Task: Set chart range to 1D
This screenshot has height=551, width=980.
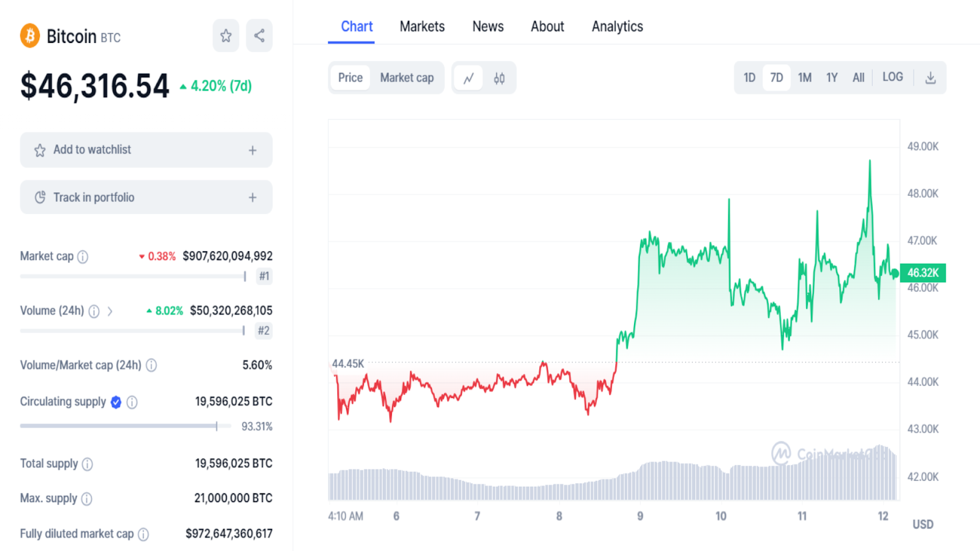Action: click(x=749, y=78)
